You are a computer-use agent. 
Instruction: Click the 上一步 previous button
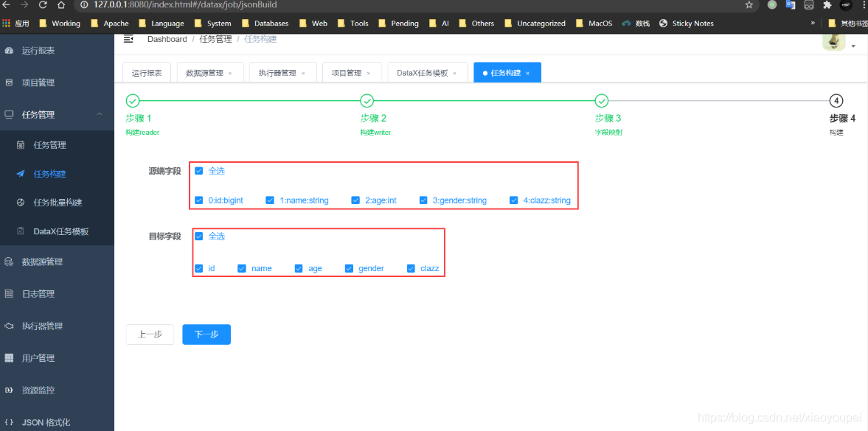pos(150,334)
